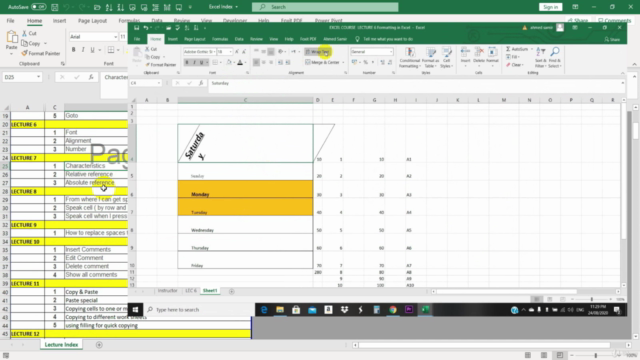Toggle Underline in back window Font group
This screenshot has height=360, width=640.
92,50
